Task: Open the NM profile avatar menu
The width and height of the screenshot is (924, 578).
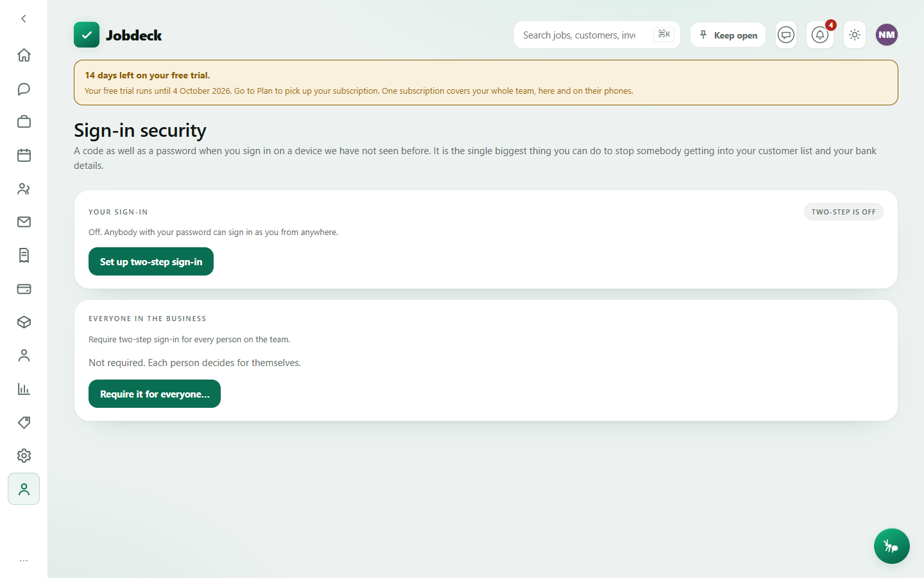Action: (x=887, y=35)
